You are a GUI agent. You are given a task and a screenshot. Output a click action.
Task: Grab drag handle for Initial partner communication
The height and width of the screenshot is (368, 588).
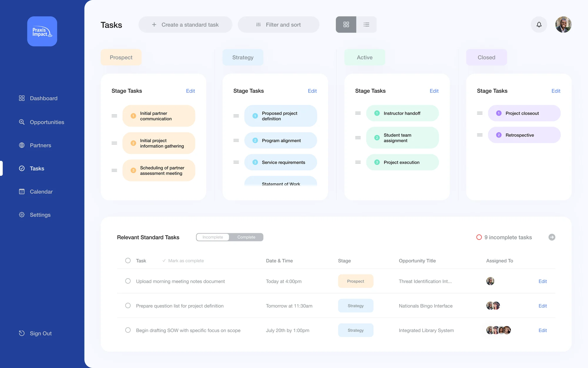pos(114,116)
